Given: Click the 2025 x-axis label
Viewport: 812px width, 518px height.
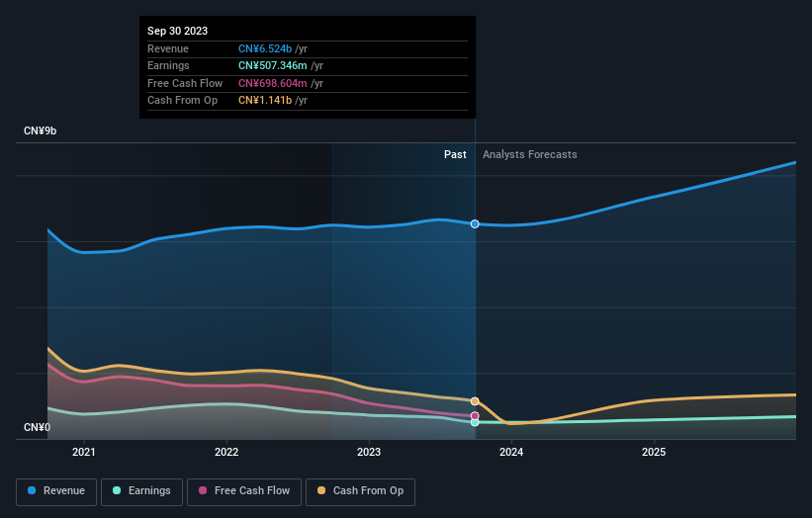Looking at the screenshot, I should click(x=654, y=453).
